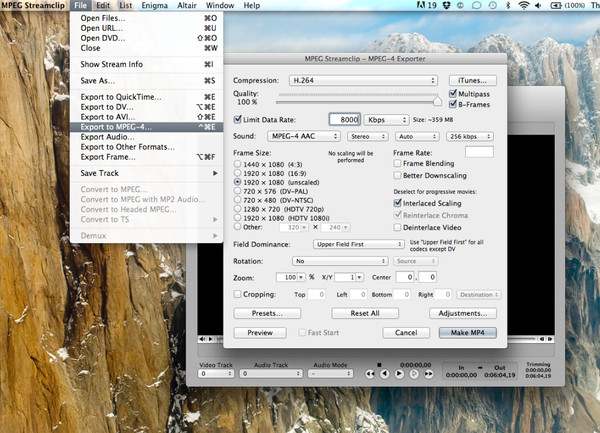Choose Open Files menu item

[x=147, y=18]
